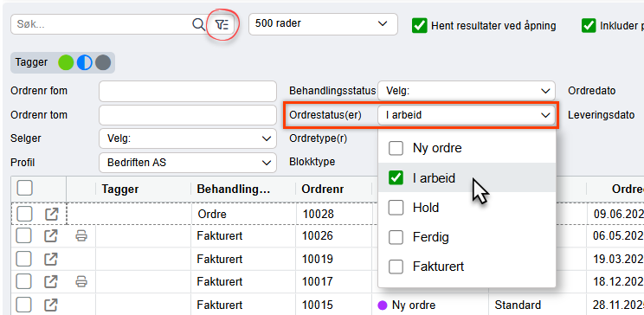
Task: Toggle the Inkluder checkbox at the top right
Action: tap(589, 25)
